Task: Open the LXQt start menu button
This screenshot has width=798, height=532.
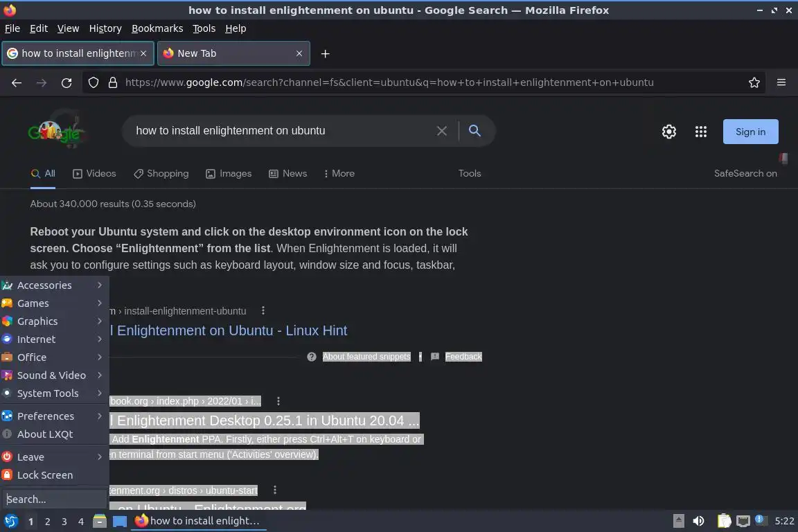Action: tap(10, 522)
